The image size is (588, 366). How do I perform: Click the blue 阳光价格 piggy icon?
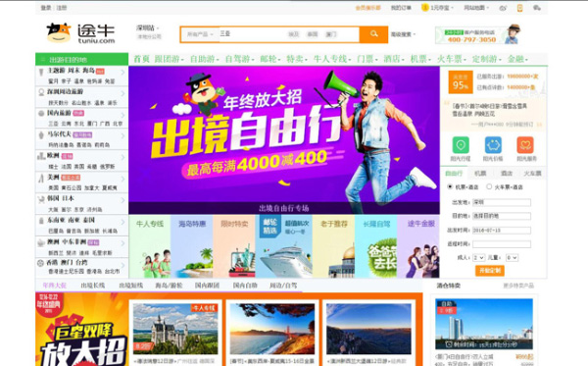tap(493, 145)
